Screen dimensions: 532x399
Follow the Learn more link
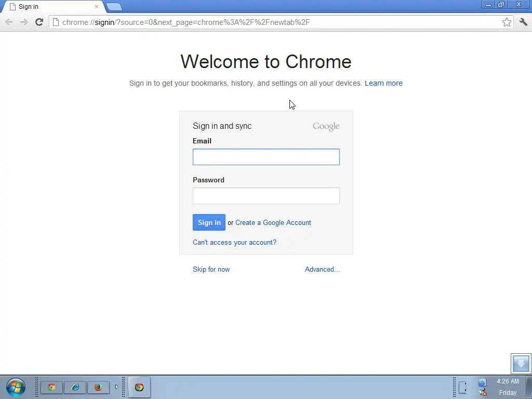pos(383,83)
